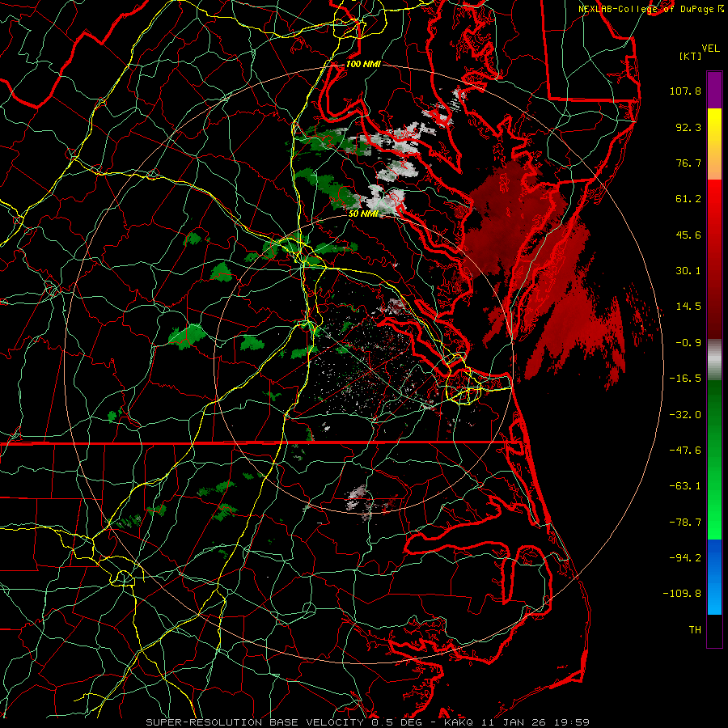728x728 pixels.
Task: Click the 50 NMI range ring label
Action: pyautogui.click(x=363, y=214)
